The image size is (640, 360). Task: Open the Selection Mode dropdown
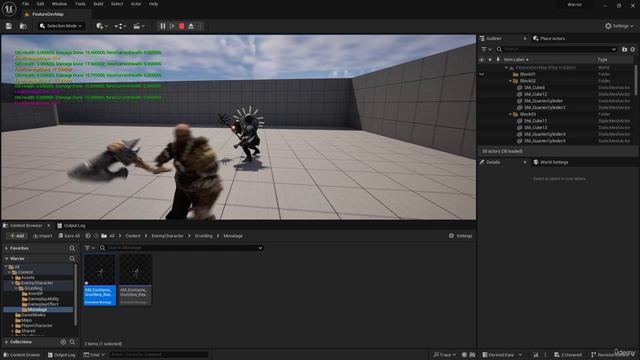[61, 26]
